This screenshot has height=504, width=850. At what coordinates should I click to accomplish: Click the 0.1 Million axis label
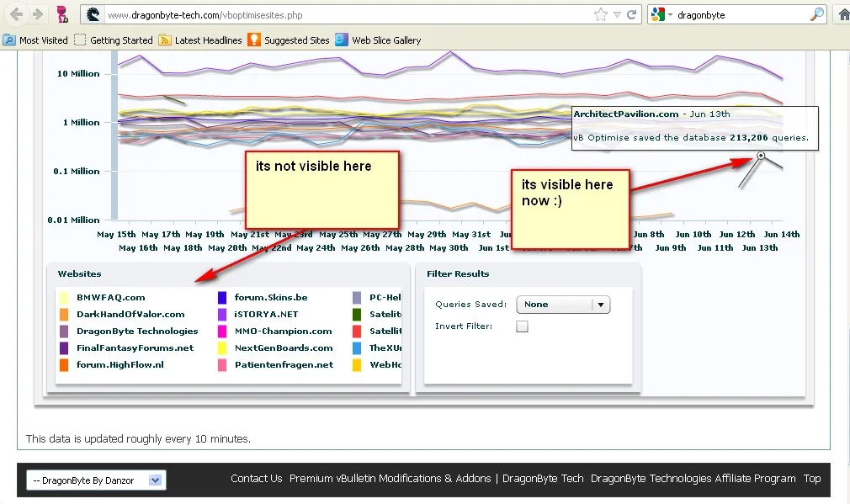[x=77, y=171]
